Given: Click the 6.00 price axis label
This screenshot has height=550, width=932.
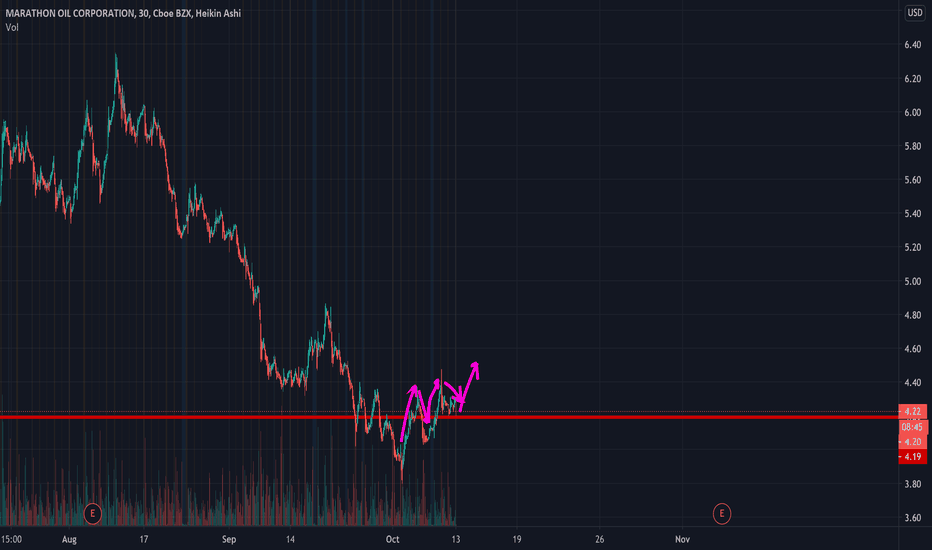Looking at the screenshot, I should tap(912, 112).
